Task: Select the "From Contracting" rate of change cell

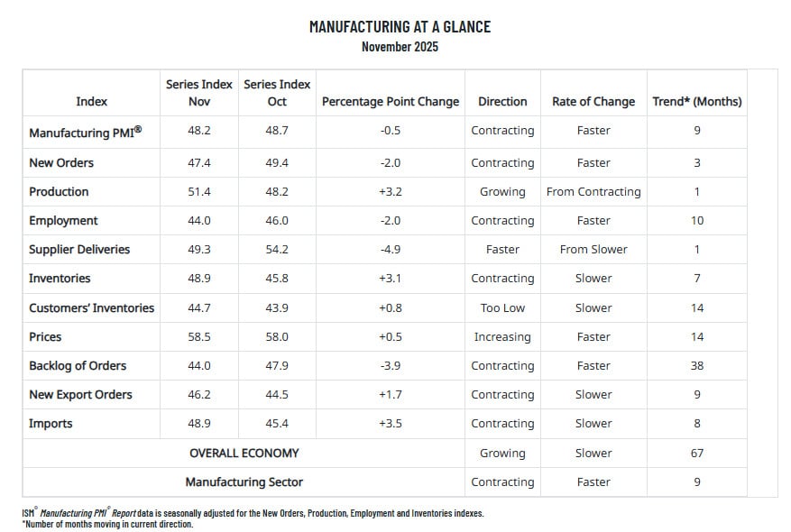Action: (x=593, y=192)
